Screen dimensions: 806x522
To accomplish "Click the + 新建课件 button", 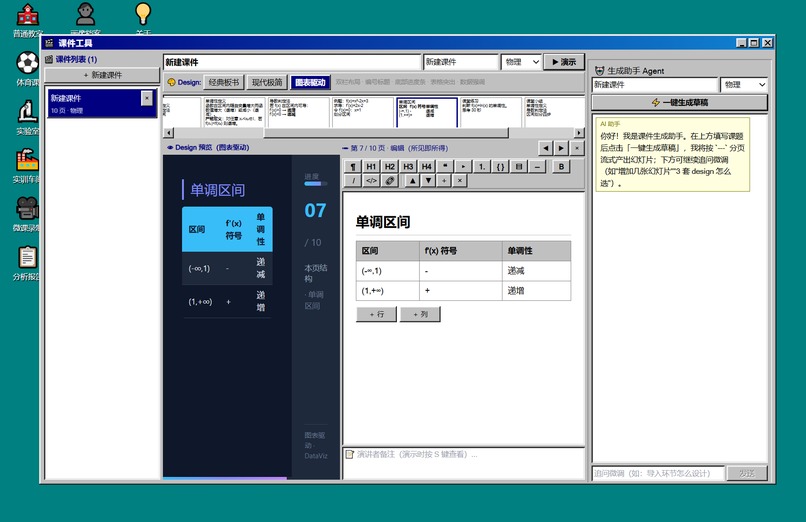I will (x=102, y=75).
